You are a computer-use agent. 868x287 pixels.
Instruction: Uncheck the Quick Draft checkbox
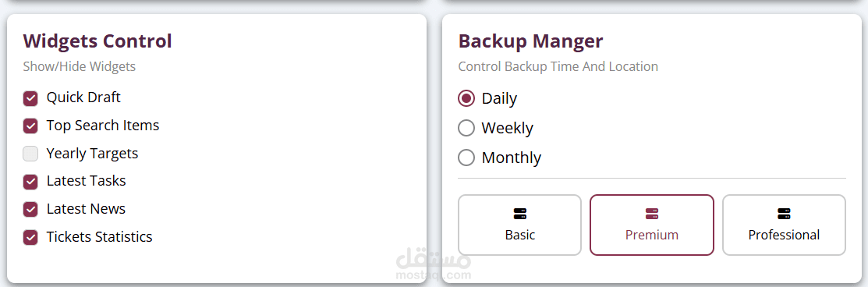click(30, 98)
